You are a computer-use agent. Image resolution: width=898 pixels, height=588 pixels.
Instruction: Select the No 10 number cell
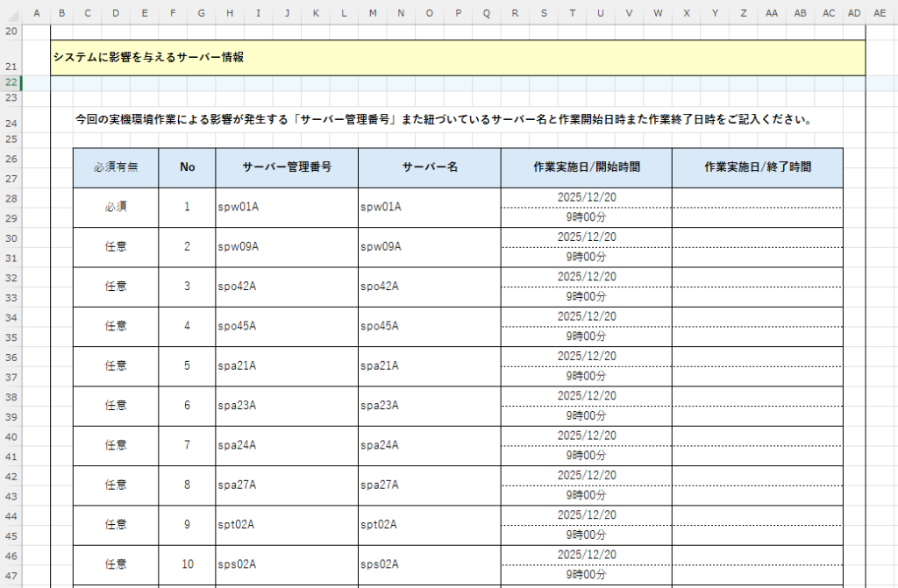click(187, 564)
